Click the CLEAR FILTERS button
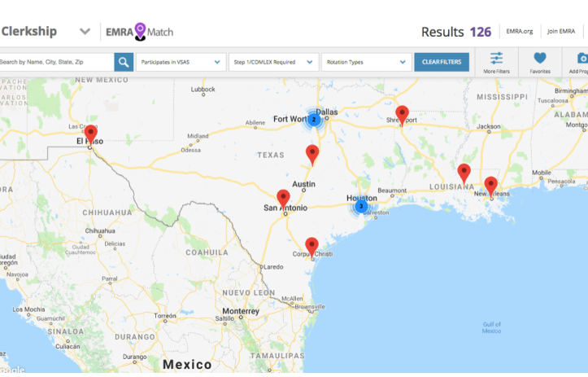This screenshot has height=377, width=588. click(442, 62)
